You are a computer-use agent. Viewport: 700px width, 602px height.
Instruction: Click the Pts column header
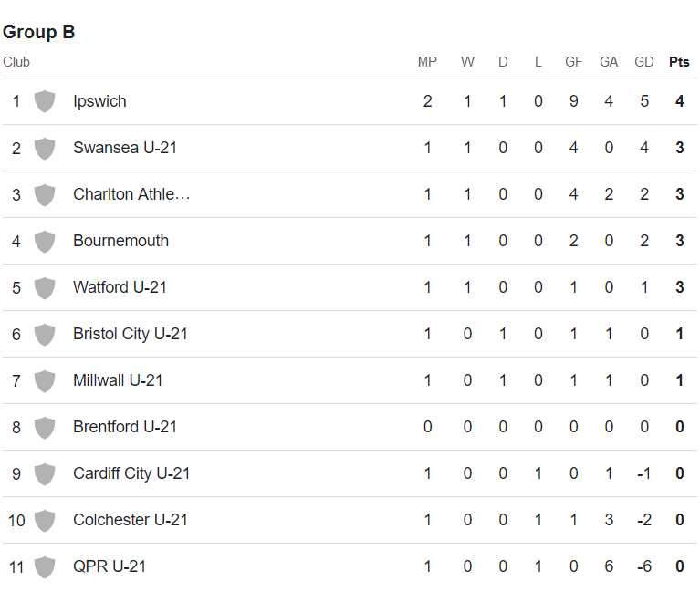pyautogui.click(x=679, y=62)
